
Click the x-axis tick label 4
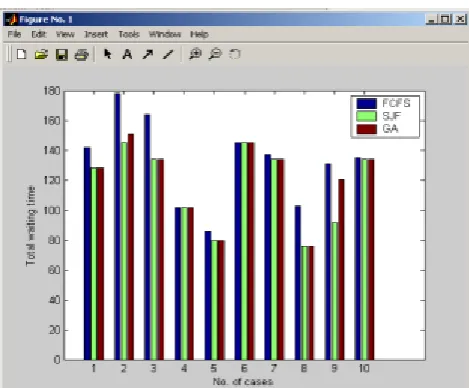tap(184, 368)
